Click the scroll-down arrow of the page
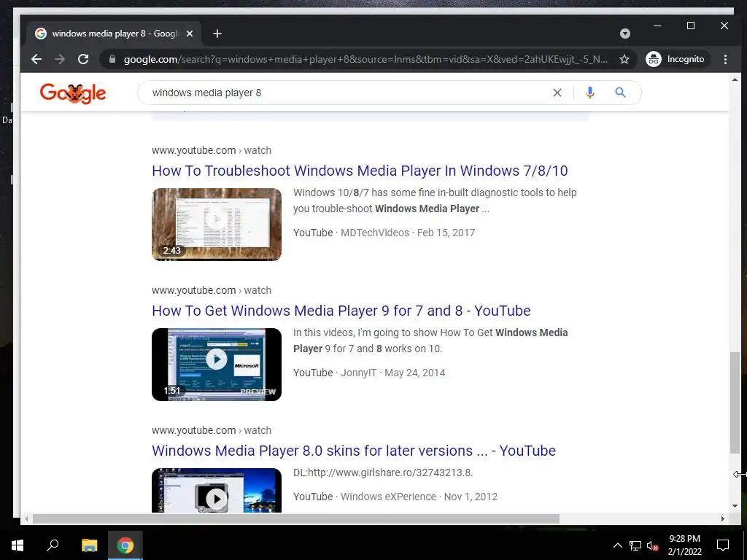Viewport: 747px width, 560px height. pos(735,506)
